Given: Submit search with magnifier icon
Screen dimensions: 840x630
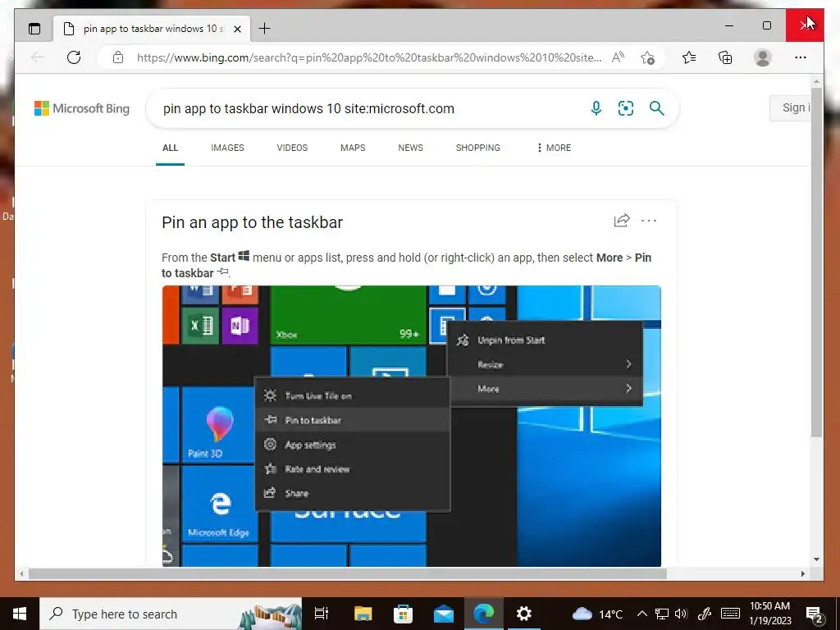Looking at the screenshot, I should click(657, 108).
